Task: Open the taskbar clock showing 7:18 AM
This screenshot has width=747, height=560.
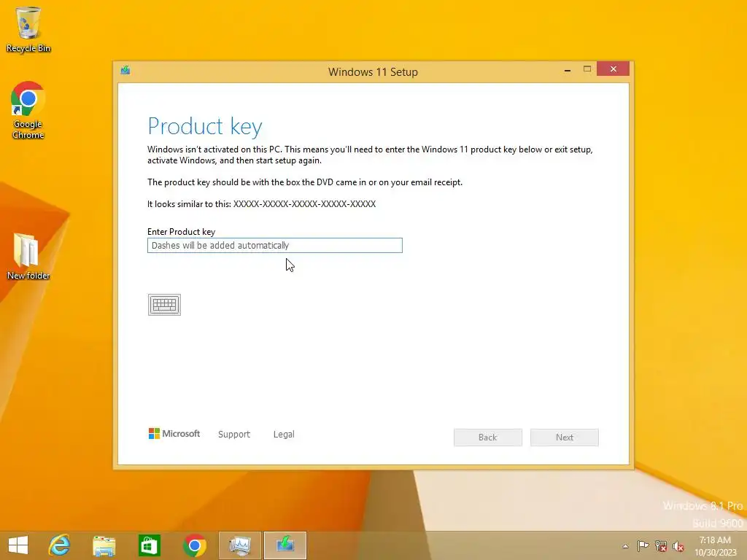Action: click(715, 546)
